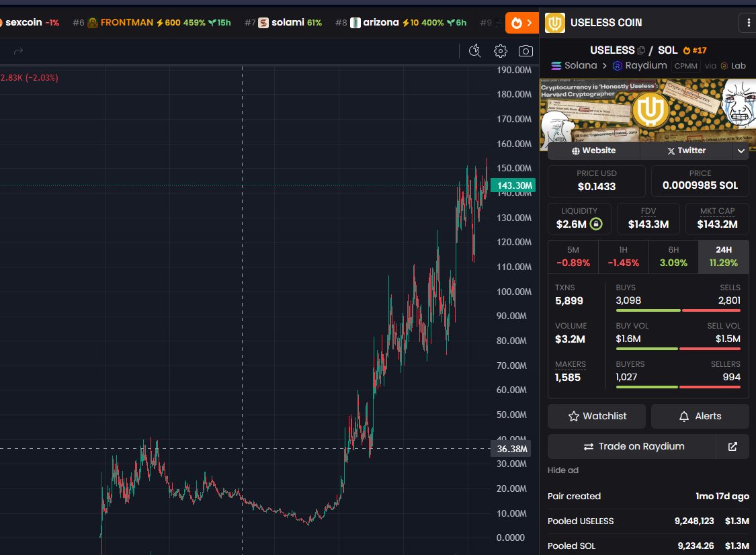Click the Pair created 1mo 17d ago row

coord(648,496)
